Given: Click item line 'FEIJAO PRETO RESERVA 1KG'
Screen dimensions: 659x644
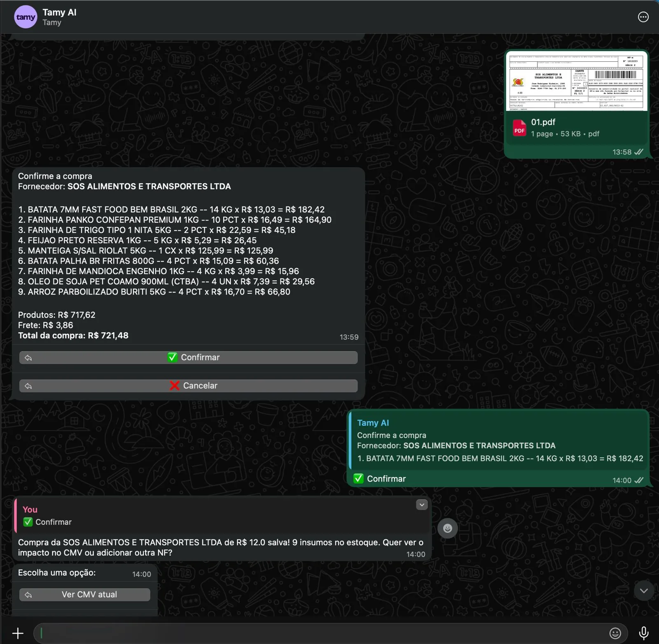Looking at the screenshot, I should [x=138, y=240].
